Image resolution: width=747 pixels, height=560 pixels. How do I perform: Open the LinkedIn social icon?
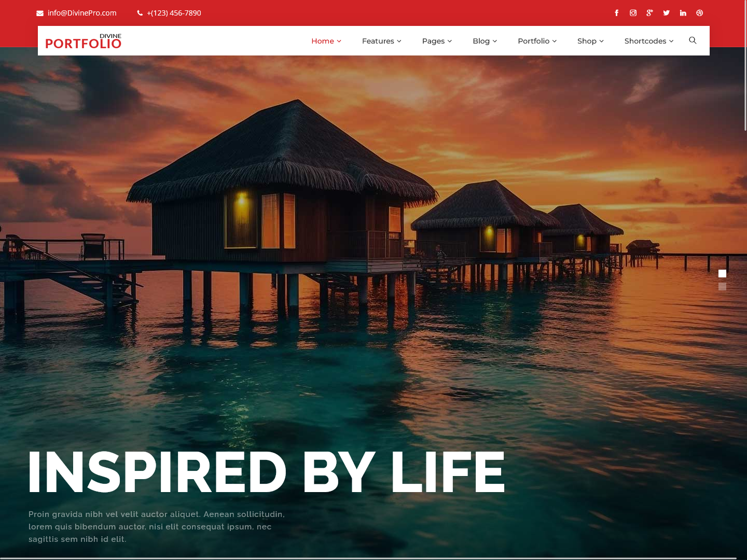pos(683,13)
